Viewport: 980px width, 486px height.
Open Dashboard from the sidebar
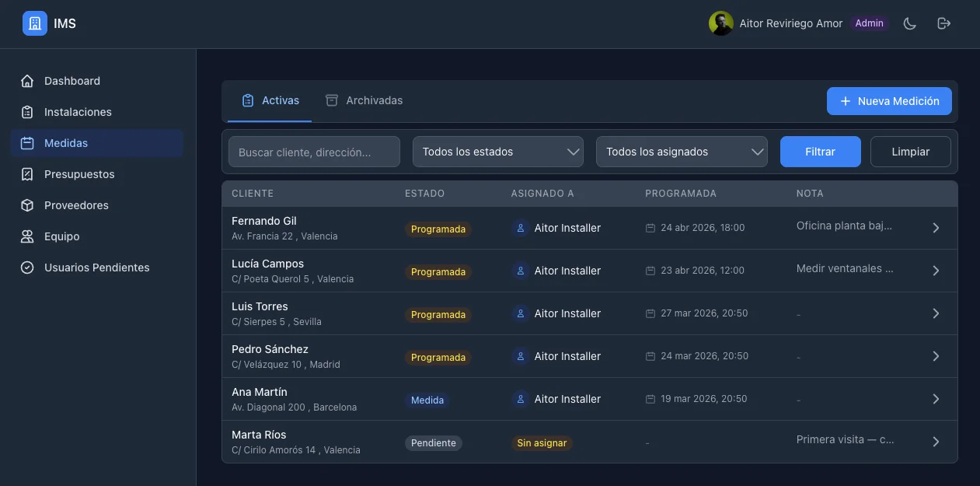tap(71, 81)
